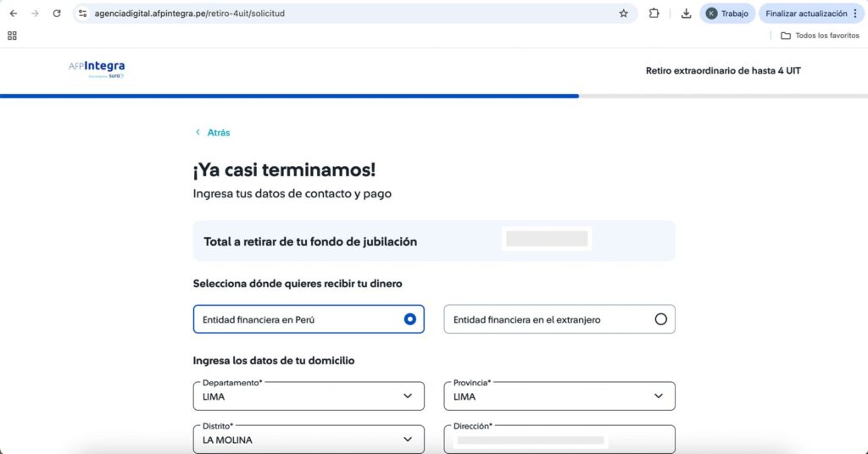
Task: Click the Finalizar actualización button
Action: coord(811,14)
